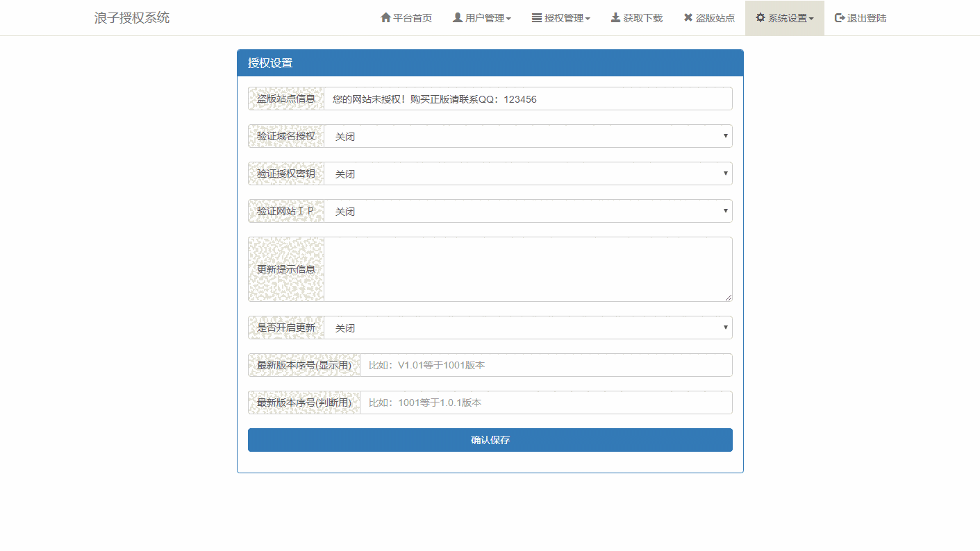Expand the 验证授权密钥 dropdown
This screenshot has height=551, width=980.
coord(529,173)
